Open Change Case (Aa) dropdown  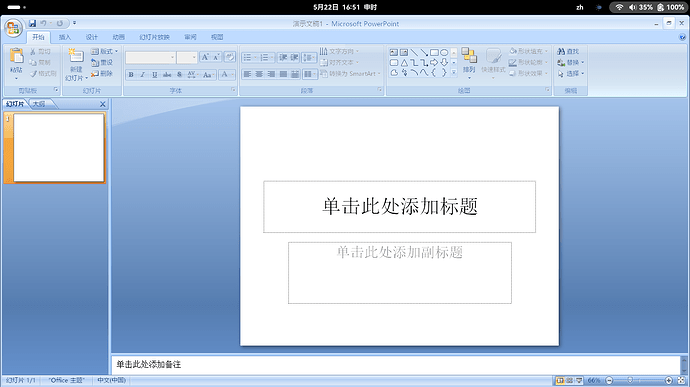coord(209,75)
